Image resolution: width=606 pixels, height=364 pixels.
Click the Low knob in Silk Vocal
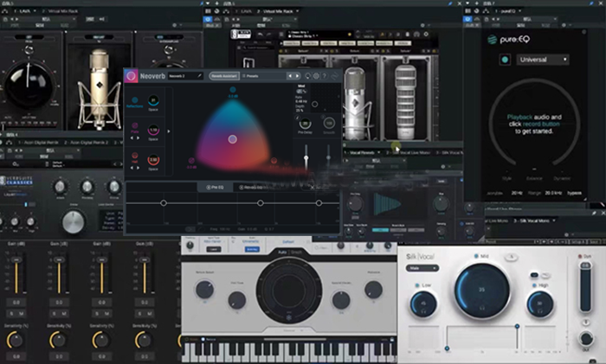pyautogui.click(x=423, y=304)
